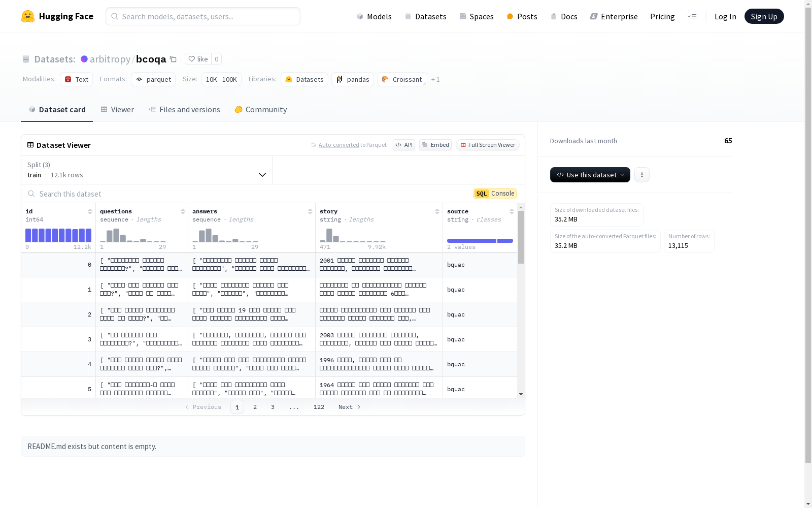Select the row with id 3
The width and height of the screenshot is (812, 508).
coord(269,339)
